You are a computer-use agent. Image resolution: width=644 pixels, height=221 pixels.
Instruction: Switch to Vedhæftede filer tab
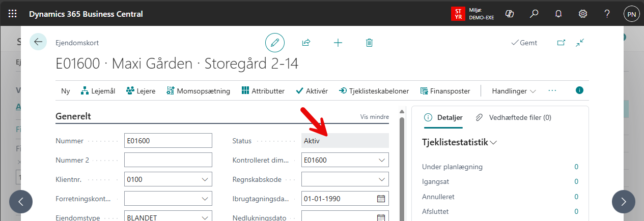tap(513, 117)
